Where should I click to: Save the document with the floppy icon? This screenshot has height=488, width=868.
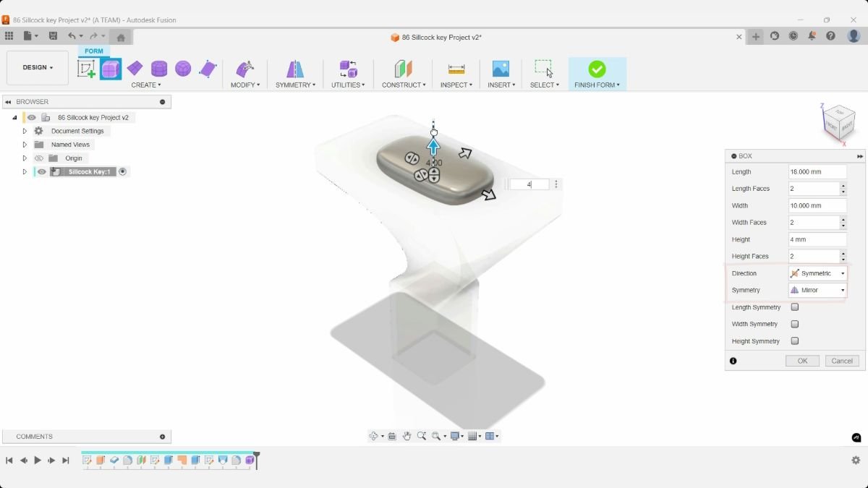[53, 36]
